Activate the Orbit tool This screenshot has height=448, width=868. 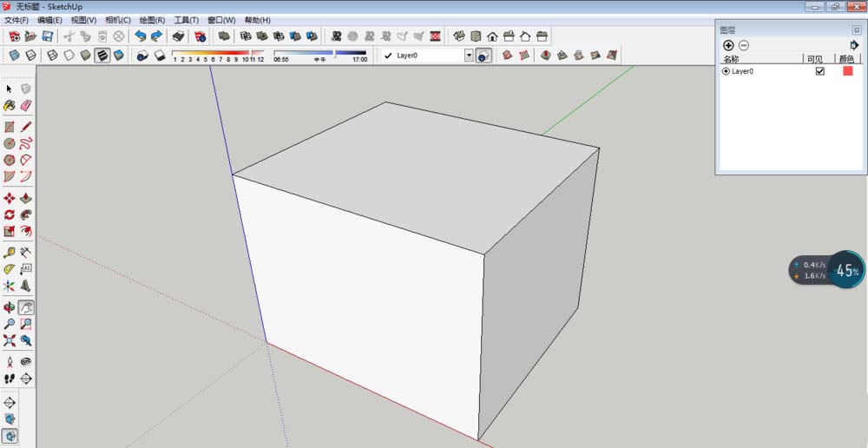[10, 307]
